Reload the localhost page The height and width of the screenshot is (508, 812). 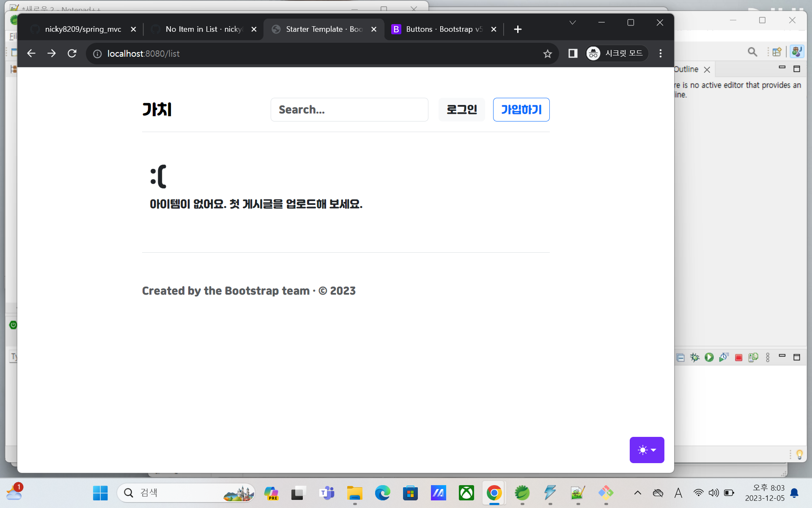[72, 54]
